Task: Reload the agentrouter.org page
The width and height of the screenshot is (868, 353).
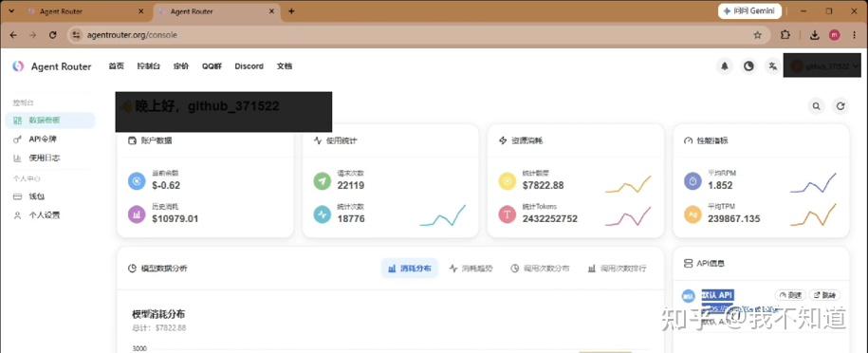Action: pyautogui.click(x=52, y=35)
